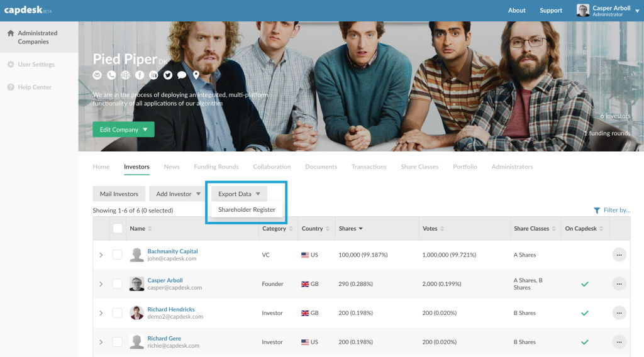This screenshot has width=644, height=357.
Task: Check the Casper Arboll row checkbox
Action: point(118,284)
